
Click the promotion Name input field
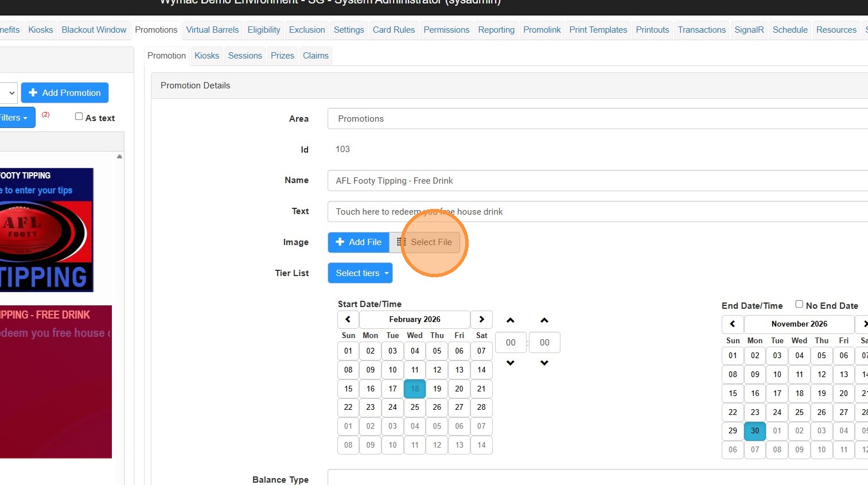[x=597, y=181]
